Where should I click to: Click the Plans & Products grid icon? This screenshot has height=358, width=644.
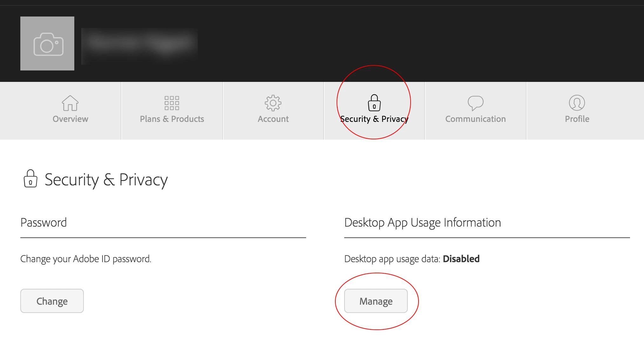pyautogui.click(x=172, y=103)
